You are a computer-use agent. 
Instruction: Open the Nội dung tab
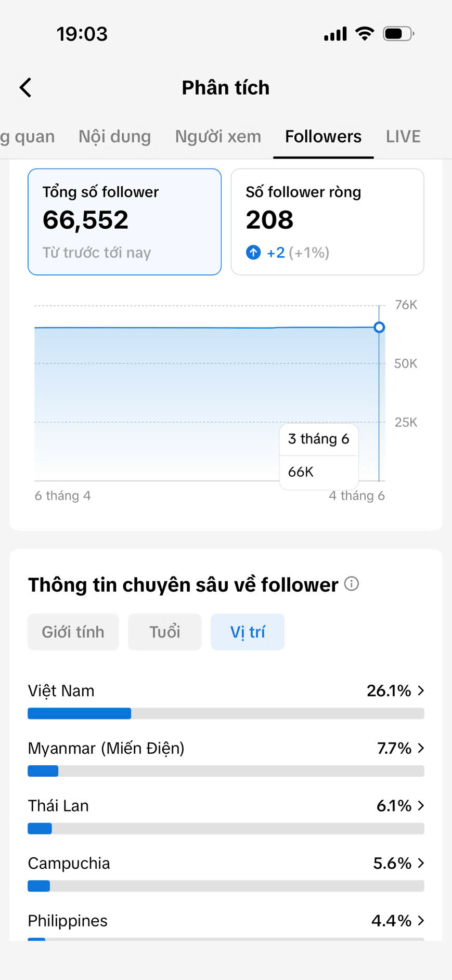click(x=114, y=136)
